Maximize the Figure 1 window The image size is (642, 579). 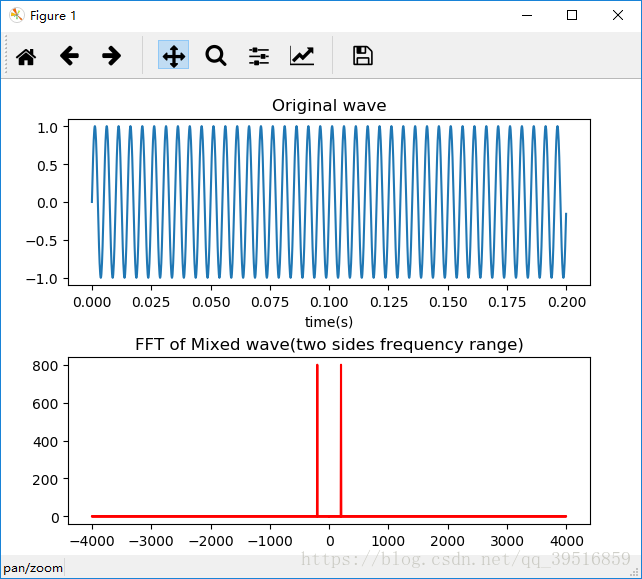point(572,15)
